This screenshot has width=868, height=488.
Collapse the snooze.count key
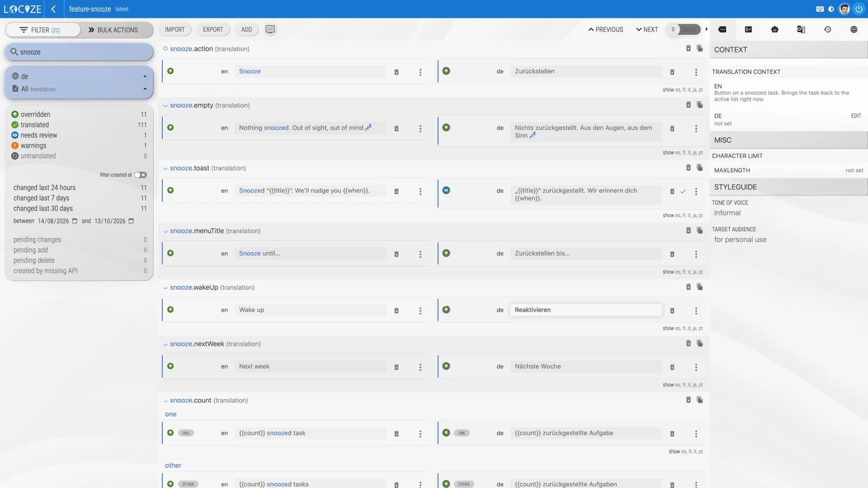(x=165, y=401)
